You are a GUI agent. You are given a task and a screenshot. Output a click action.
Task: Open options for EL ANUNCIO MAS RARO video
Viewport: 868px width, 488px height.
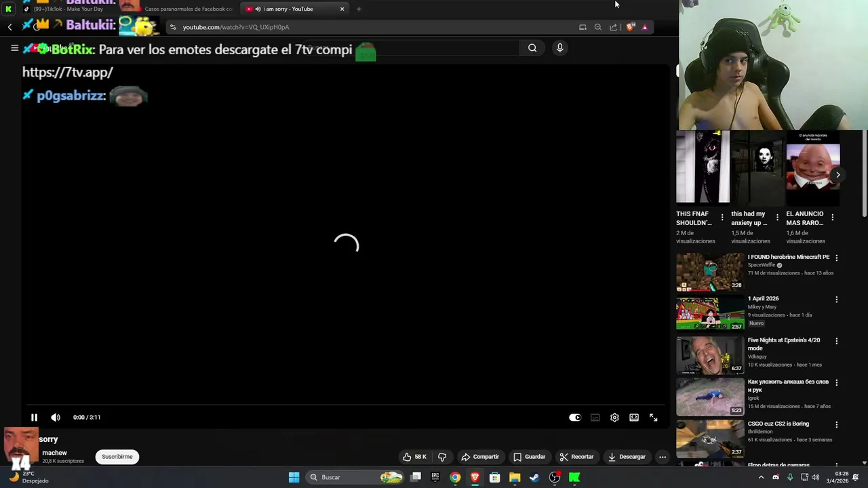pos(832,218)
